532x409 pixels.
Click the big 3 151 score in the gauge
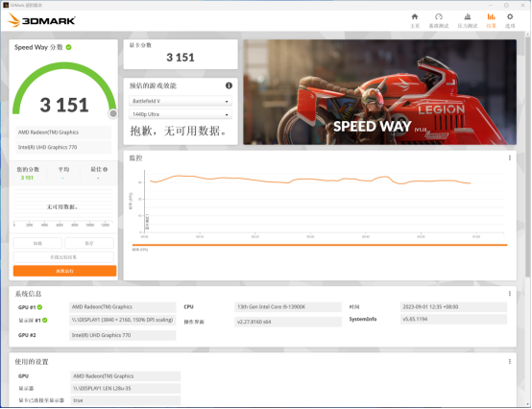64,105
